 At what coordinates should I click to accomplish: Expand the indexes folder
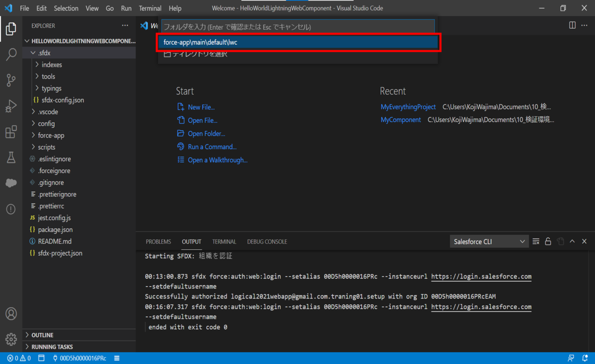(79, 65)
